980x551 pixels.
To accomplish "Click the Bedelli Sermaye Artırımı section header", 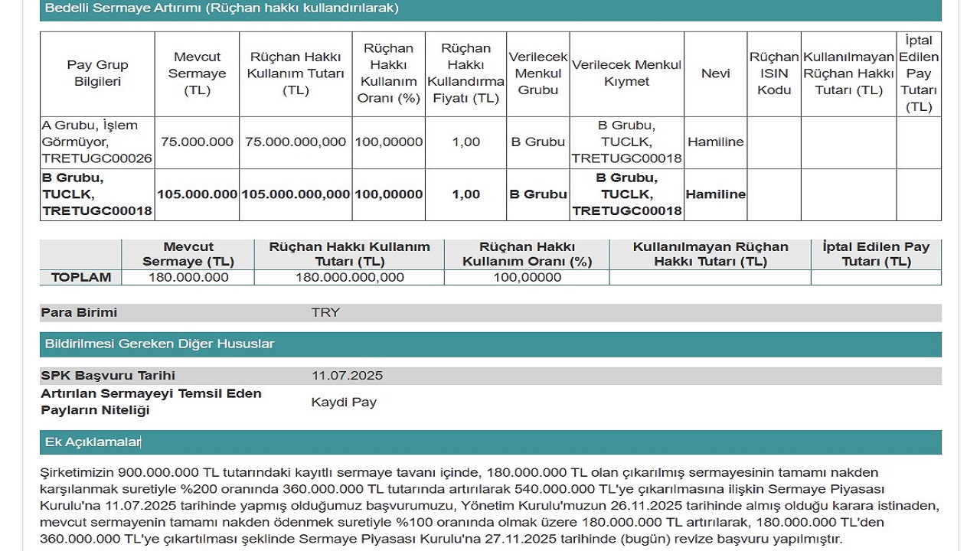I will coord(222,8).
